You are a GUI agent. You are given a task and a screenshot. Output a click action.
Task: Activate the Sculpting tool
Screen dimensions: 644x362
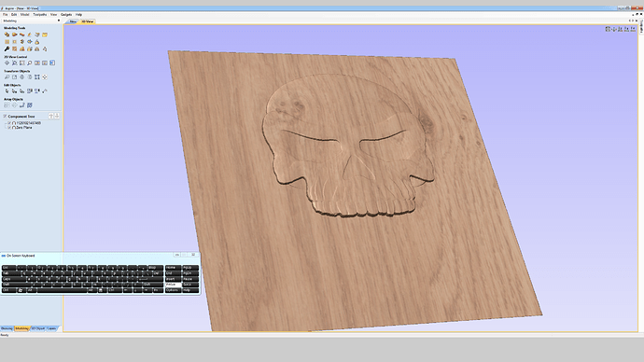click(29, 35)
